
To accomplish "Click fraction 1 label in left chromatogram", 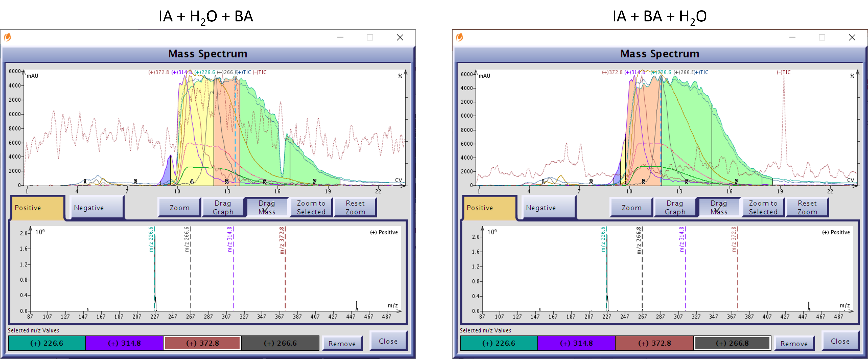I will [85, 181].
